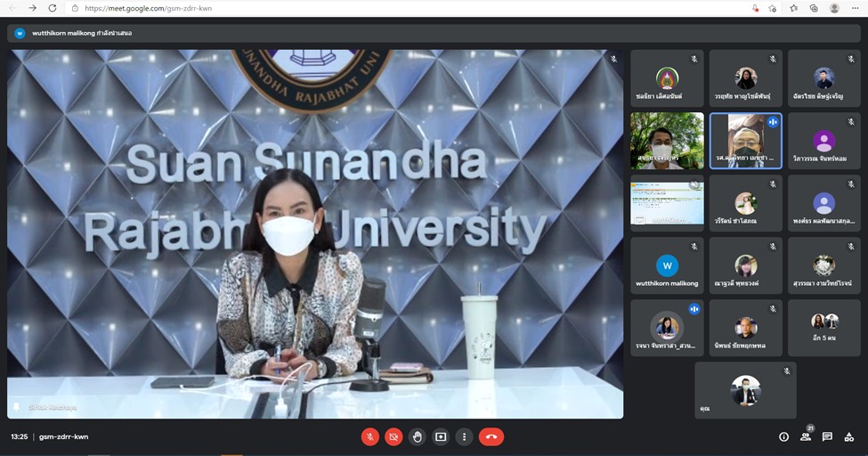
Task: Click the Present now screen share icon
Action: tap(440, 436)
